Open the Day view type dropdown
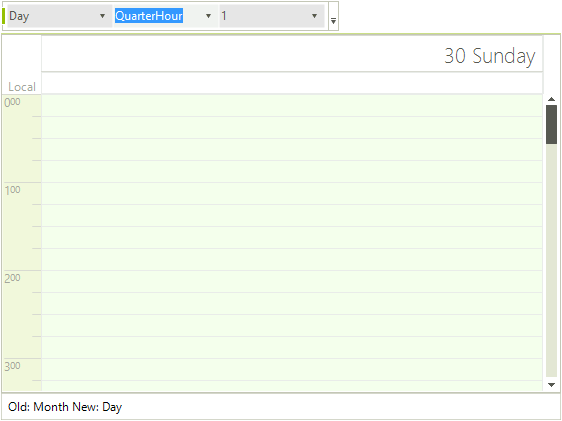 102,16
